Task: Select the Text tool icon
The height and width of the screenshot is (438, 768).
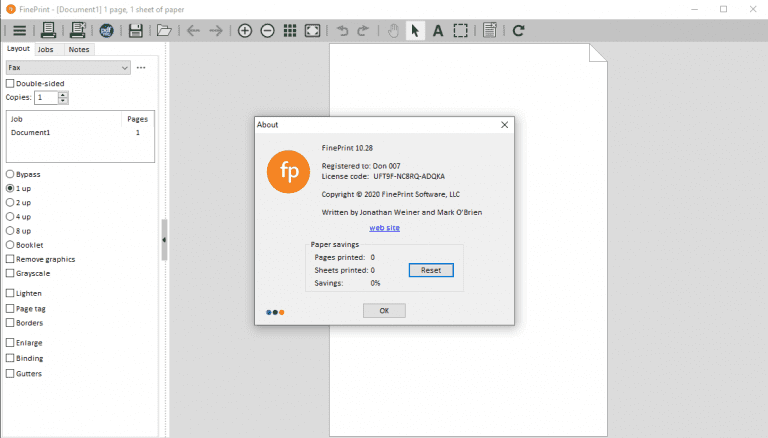Action: click(438, 31)
